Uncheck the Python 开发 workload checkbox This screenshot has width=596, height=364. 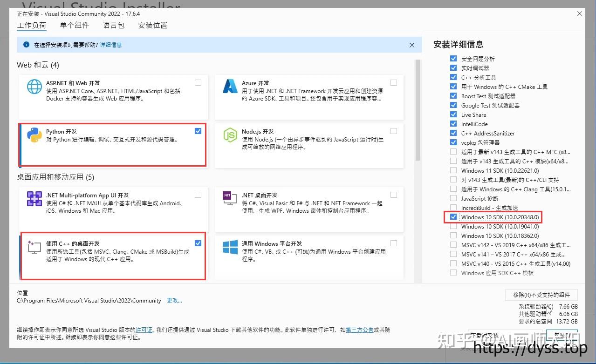(x=198, y=131)
